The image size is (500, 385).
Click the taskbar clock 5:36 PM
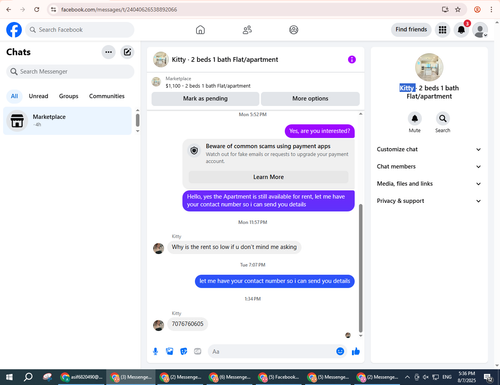(x=467, y=377)
